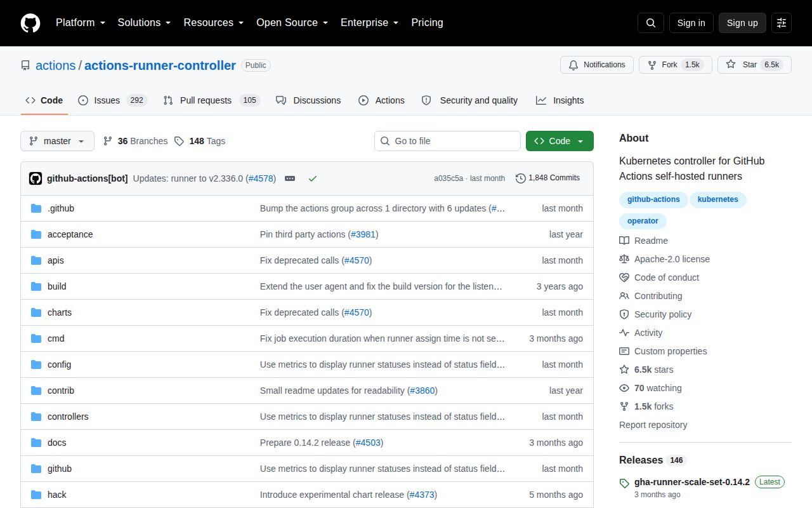Select the operator topic tag
812x508 pixels.
[643, 221]
